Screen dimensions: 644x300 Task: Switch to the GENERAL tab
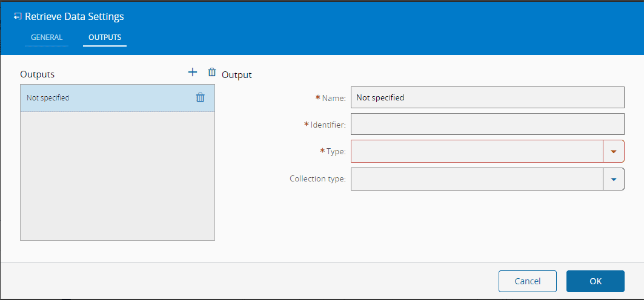[x=47, y=37]
